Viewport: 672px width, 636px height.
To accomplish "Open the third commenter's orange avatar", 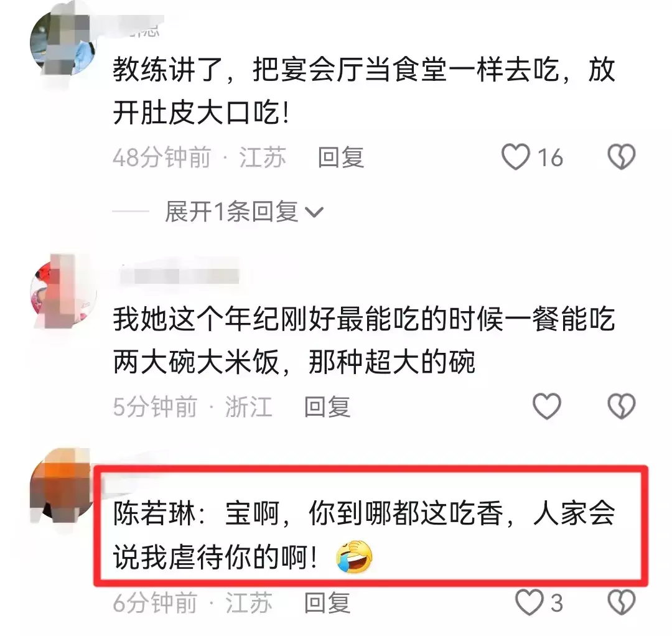I will coord(62,485).
